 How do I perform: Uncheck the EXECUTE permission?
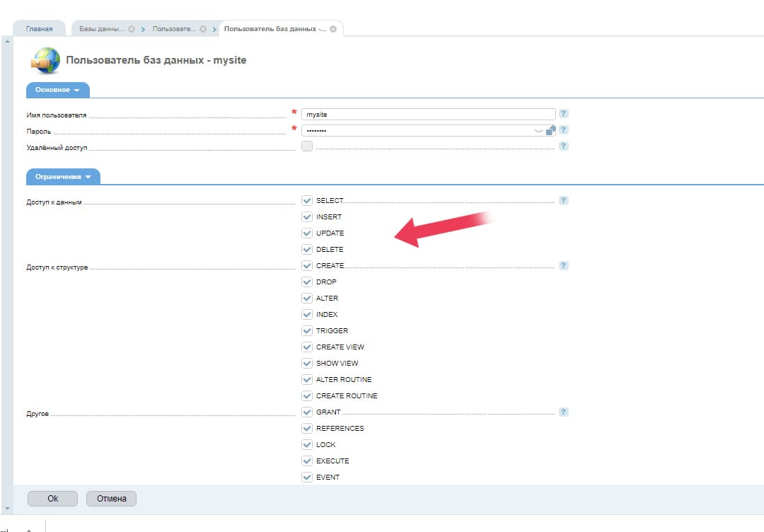(307, 461)
